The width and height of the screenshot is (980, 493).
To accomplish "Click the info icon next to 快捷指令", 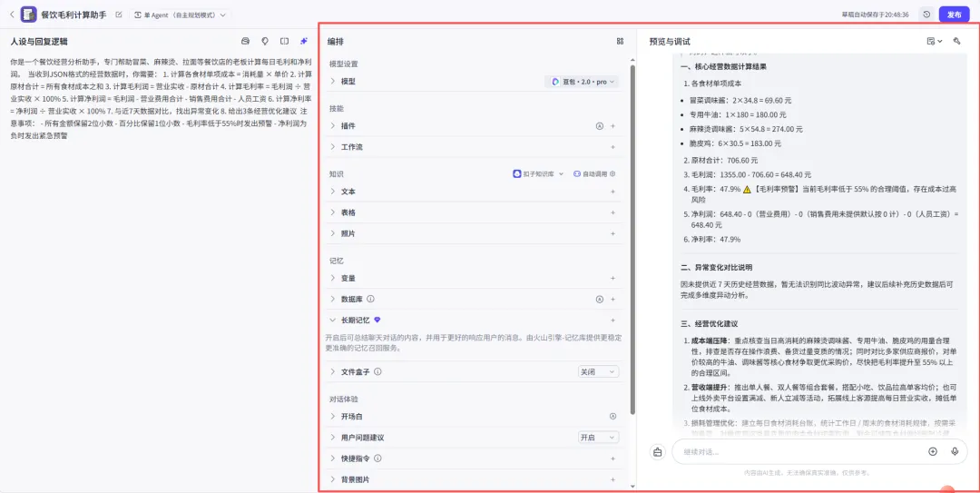I will click(377, 458).
